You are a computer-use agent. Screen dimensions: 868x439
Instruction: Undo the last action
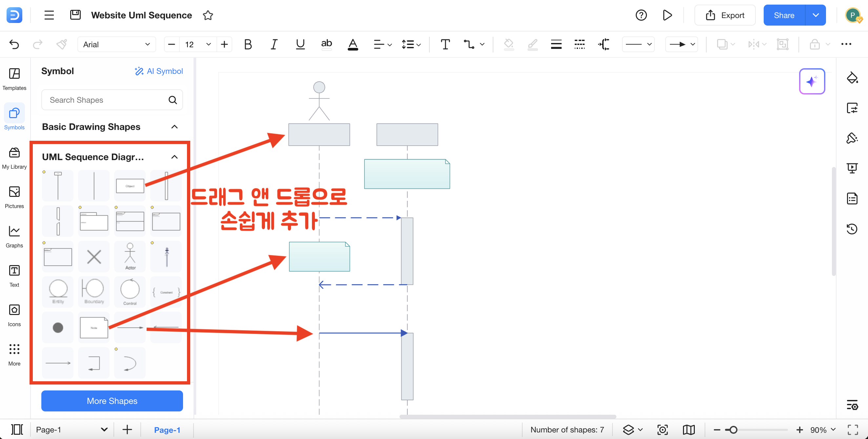(14, 44)
